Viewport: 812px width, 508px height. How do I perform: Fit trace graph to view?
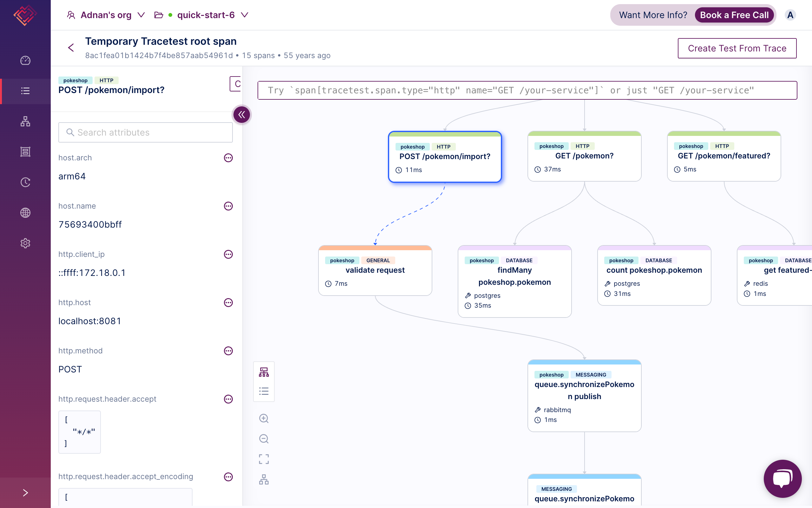coord(264,459)
